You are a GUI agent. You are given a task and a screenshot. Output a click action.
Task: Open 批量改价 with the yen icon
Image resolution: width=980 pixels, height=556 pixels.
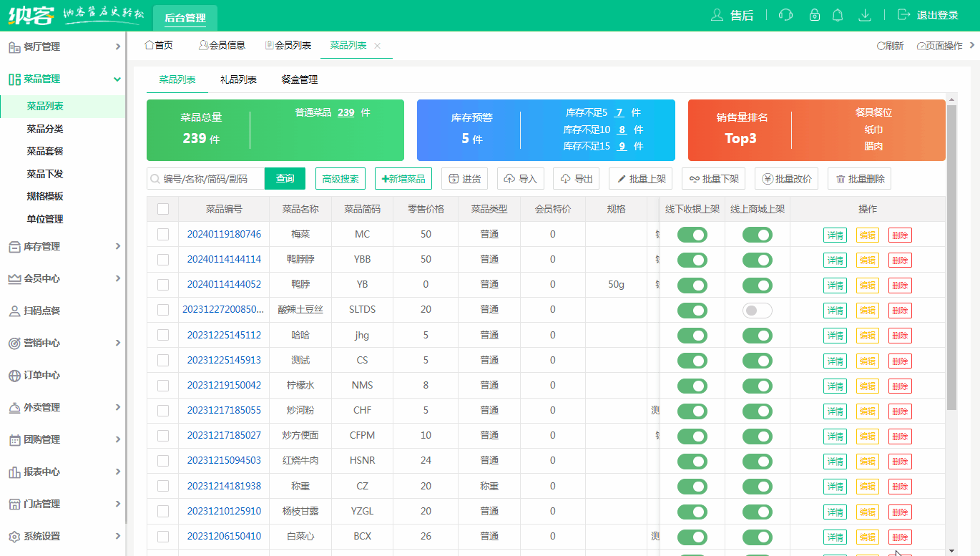coord(786,178)
